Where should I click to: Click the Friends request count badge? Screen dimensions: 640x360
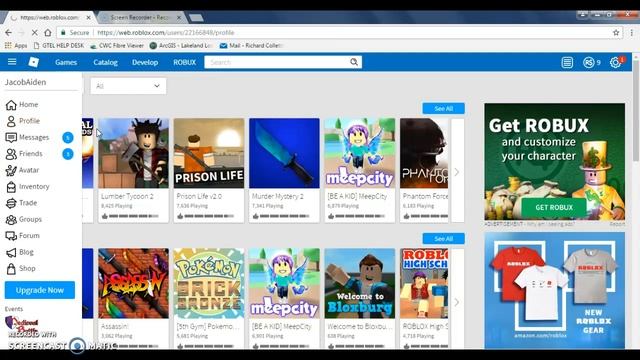point(68,154)
